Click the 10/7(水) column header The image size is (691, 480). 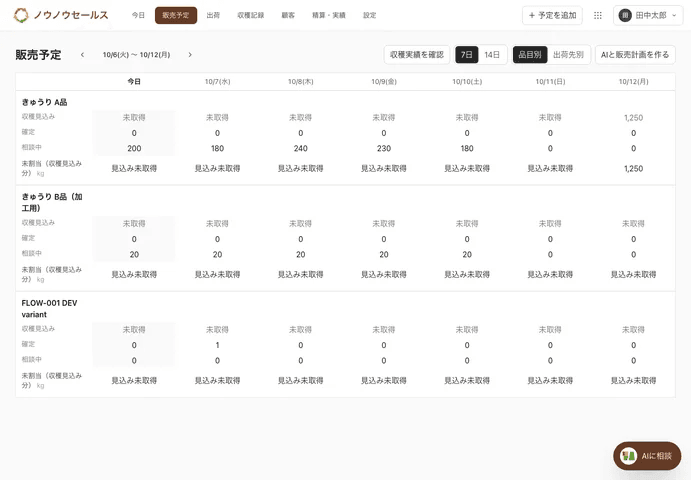[217, 82]
